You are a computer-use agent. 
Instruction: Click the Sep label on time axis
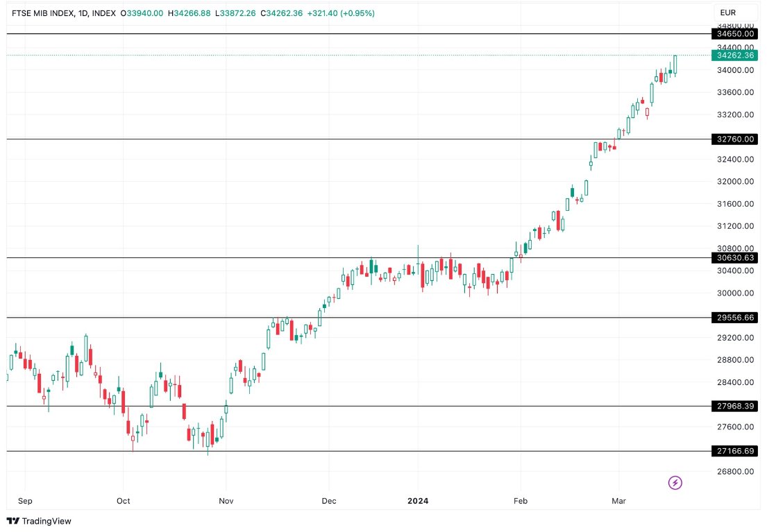tap(25, 500)
